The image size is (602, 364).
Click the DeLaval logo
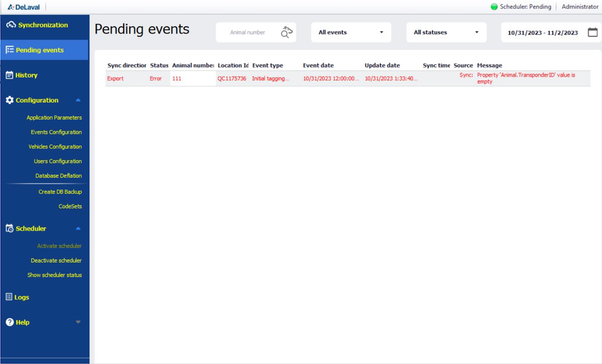(24, 7)
